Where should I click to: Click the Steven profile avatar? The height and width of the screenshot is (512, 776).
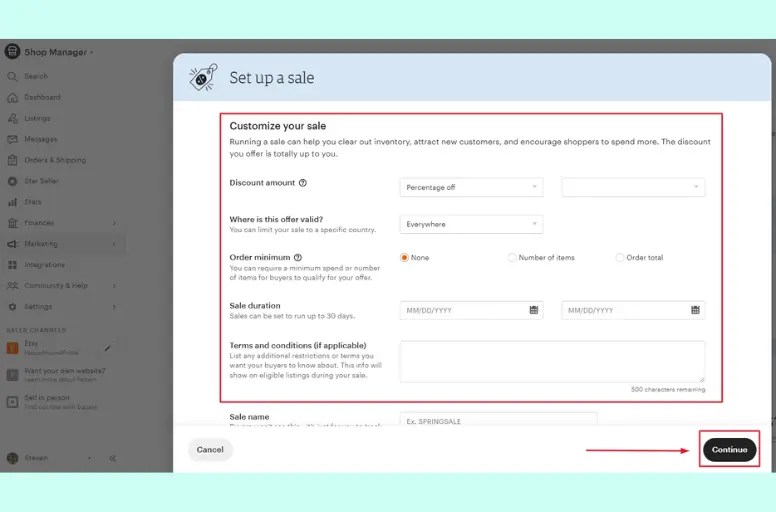pos(12,458)
